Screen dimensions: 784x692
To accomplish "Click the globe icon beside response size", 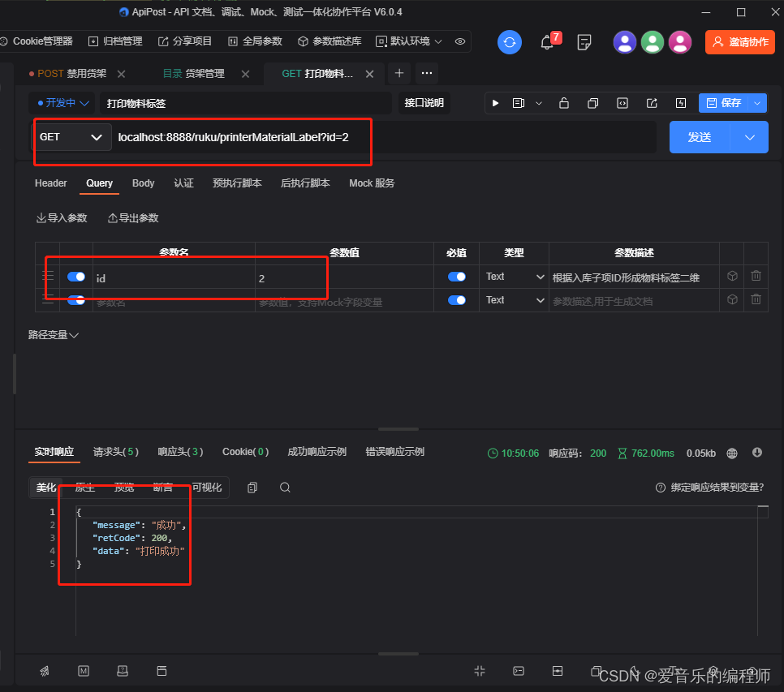I will point(732,453).
